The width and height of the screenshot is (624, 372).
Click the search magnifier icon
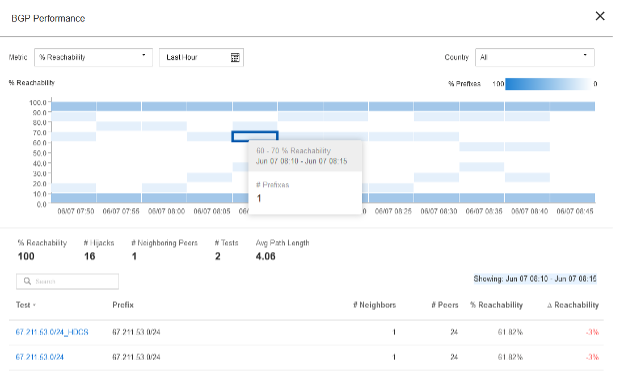[27, 281]
